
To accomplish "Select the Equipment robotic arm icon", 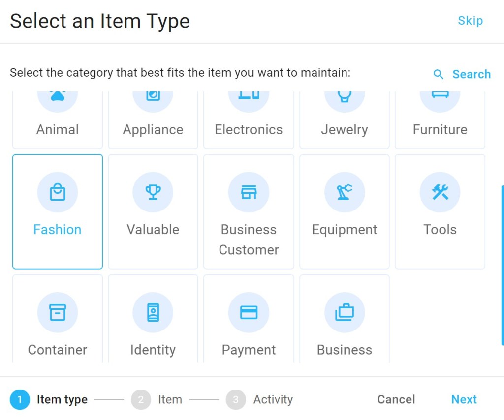I will point(345,192).
